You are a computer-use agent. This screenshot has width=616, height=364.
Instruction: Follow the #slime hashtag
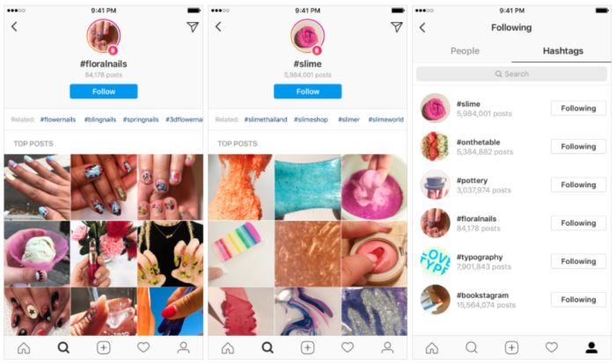tap(308, 91)
